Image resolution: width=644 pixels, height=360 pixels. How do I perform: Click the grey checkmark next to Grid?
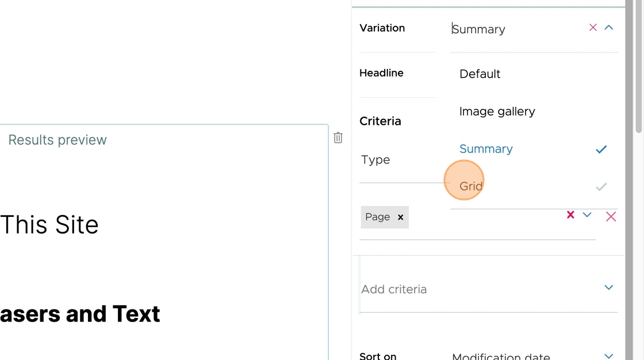click(601, 187)
